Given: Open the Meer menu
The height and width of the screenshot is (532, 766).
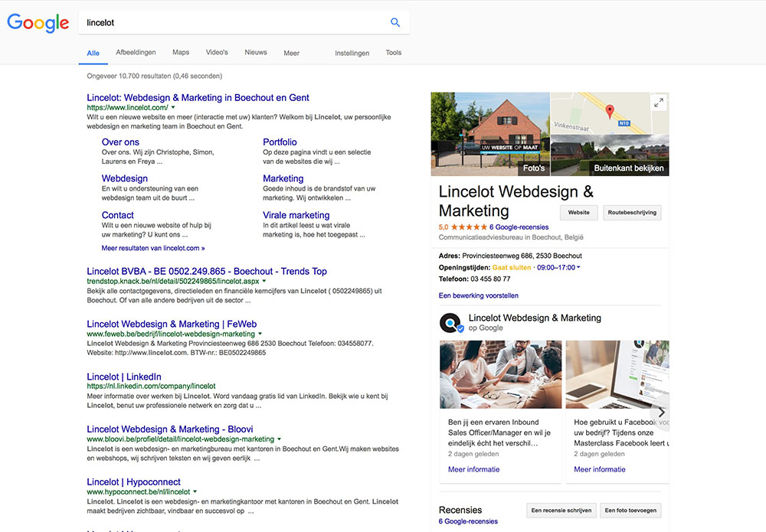Looking at the screenshot, I should pyautogui.click(x=292, y=54).
